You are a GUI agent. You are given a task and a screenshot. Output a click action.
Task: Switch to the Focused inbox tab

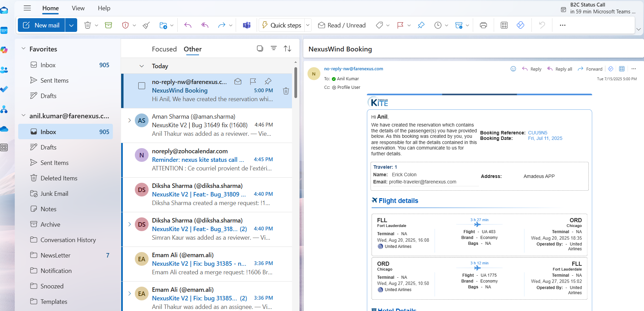(x=164, y=49)
